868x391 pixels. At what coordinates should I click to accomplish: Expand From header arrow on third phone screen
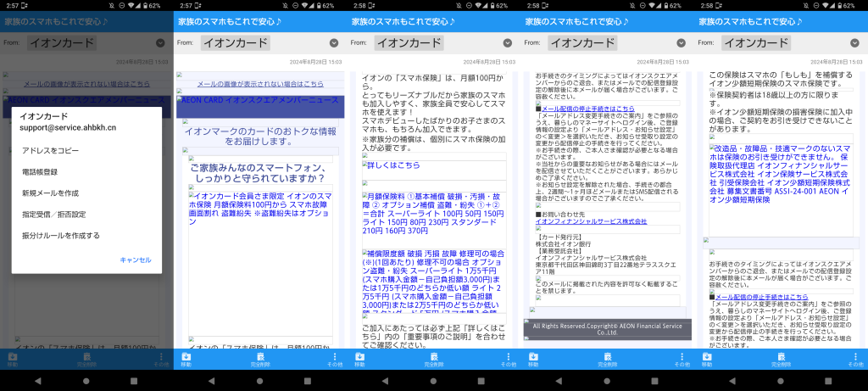click(x=507, y=42)
